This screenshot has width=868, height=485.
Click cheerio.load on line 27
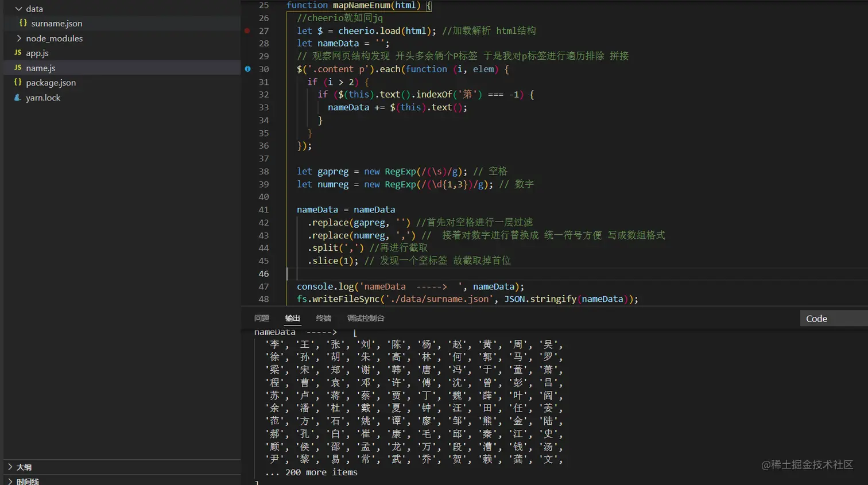pos(369,30)
